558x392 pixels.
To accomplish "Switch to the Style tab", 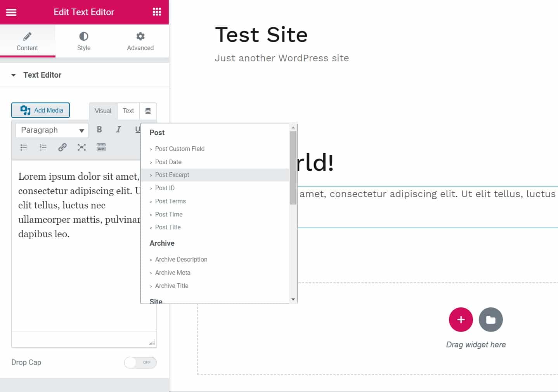I will [x=83, y=41].
